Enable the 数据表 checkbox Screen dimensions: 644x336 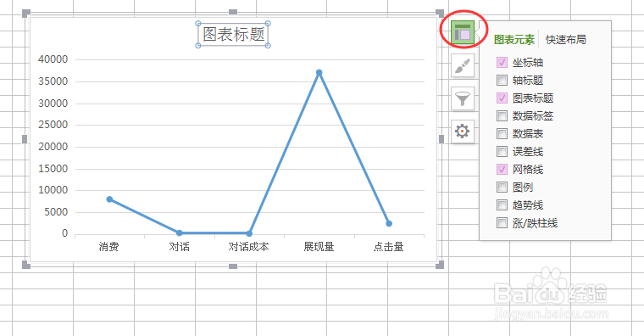pos(502,134)
